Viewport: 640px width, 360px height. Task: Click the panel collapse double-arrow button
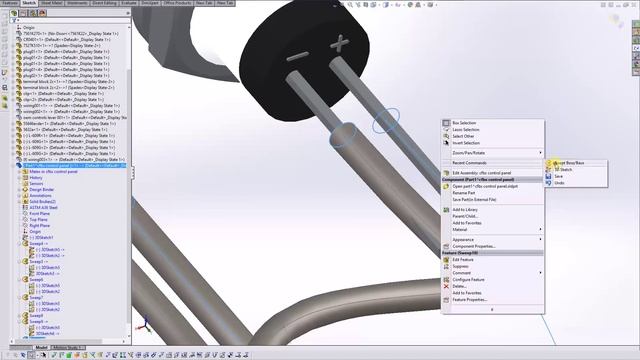pos(128,13)
